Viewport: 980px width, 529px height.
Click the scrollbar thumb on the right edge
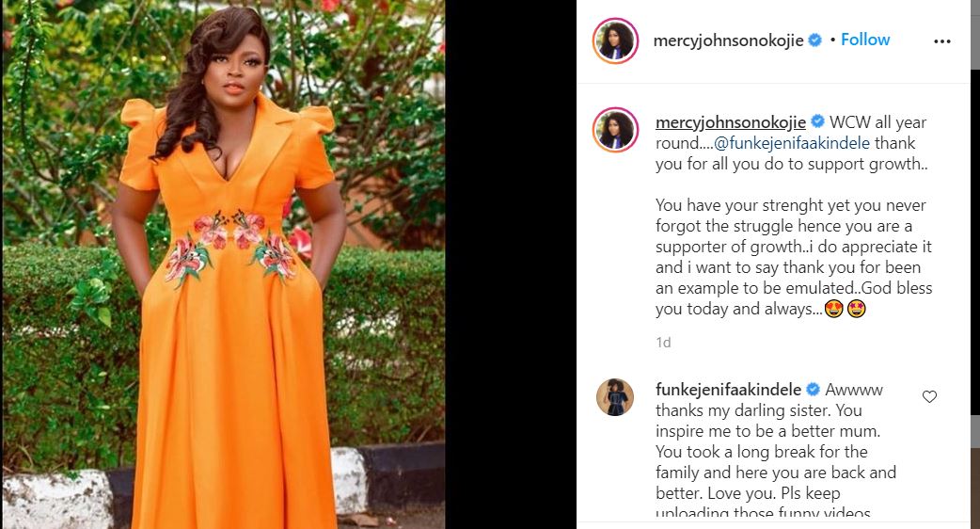(x=975, y=35)
